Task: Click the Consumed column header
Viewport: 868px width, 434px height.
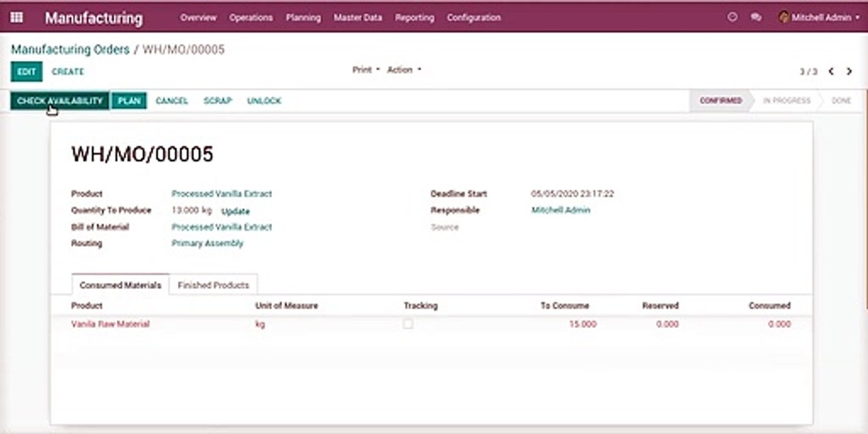Action: (x=770, y=306)
